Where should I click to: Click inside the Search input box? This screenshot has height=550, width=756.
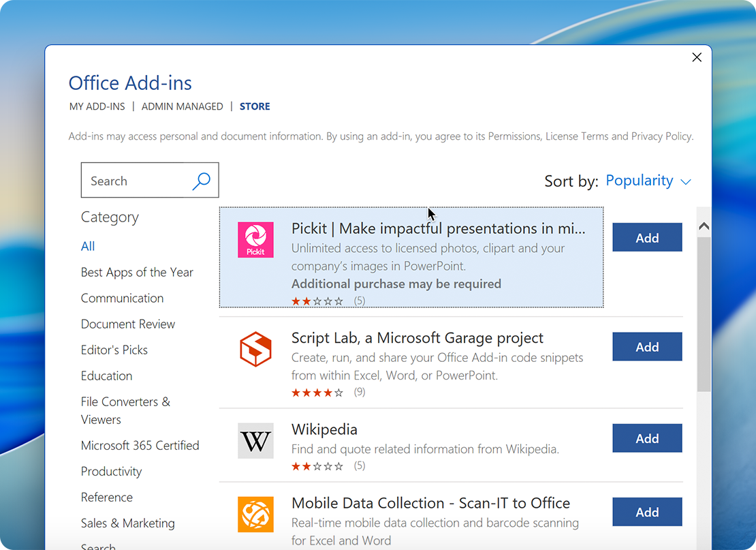pyautogui.click(x=136, y=180)
